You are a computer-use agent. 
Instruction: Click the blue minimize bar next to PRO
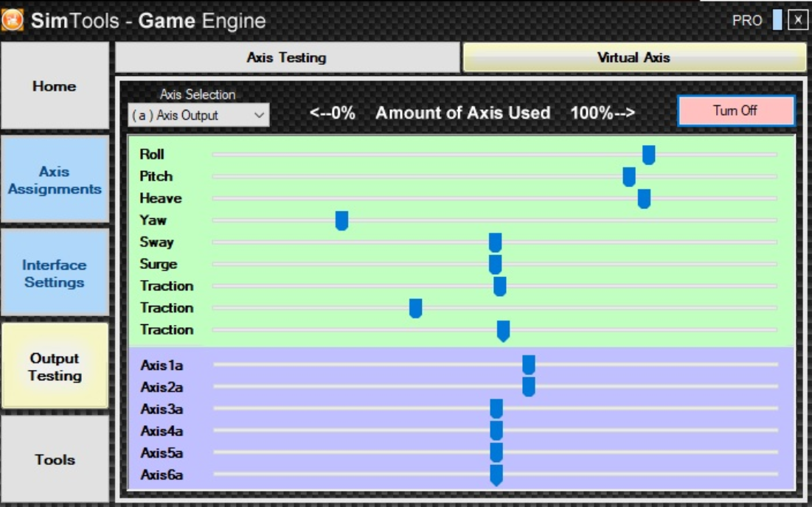777,20
